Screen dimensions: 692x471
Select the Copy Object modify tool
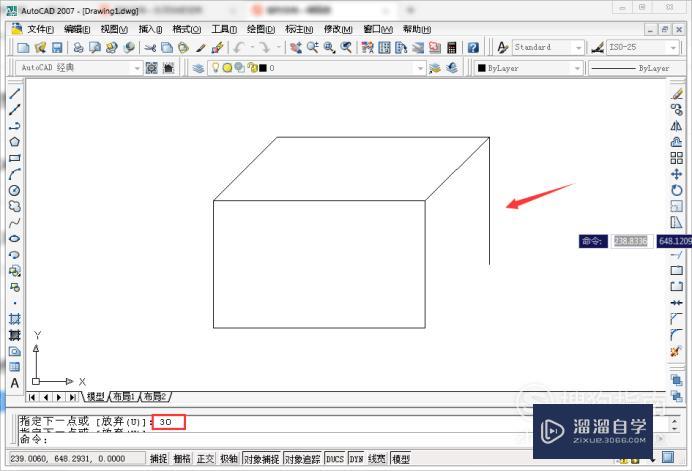(677, 109)
